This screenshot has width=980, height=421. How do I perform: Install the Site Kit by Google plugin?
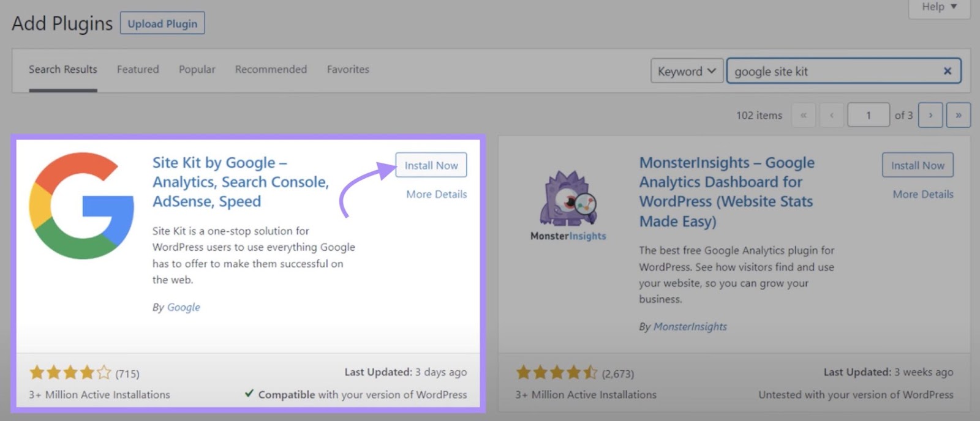431,165
